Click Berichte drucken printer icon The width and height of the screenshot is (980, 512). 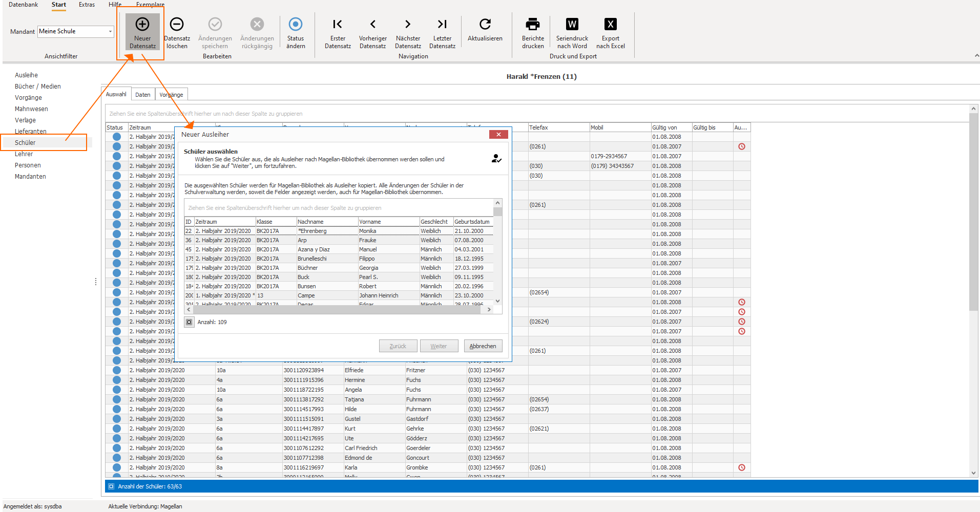[x=533, y=24]
